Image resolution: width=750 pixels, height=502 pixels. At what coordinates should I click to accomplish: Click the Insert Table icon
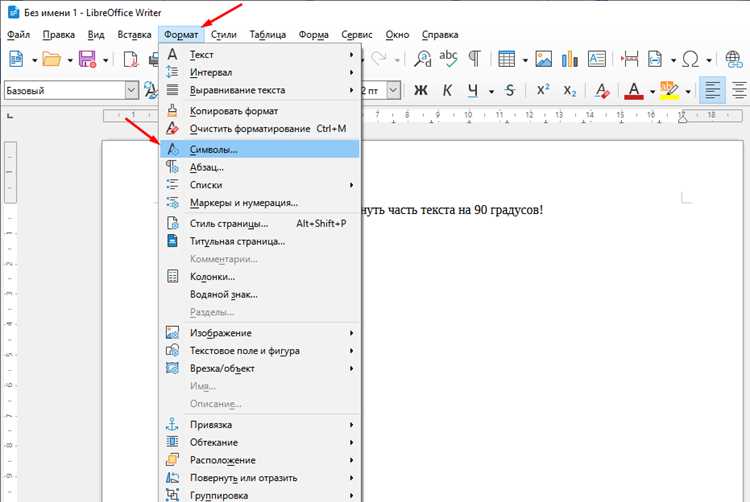[507, 59]
